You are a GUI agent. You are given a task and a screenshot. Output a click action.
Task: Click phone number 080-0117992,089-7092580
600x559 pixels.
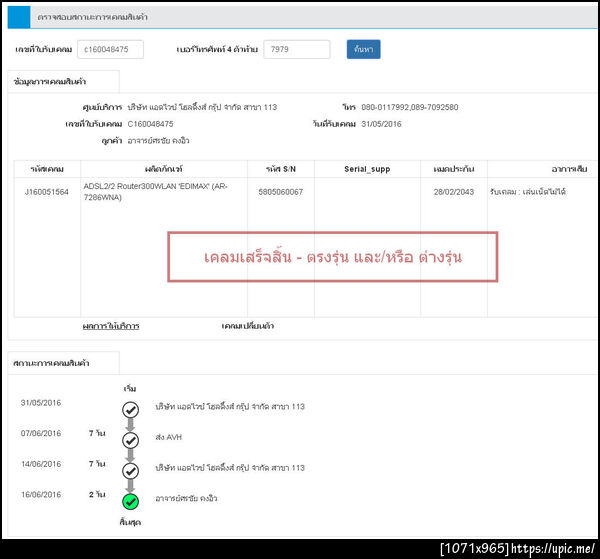point(410,107)
